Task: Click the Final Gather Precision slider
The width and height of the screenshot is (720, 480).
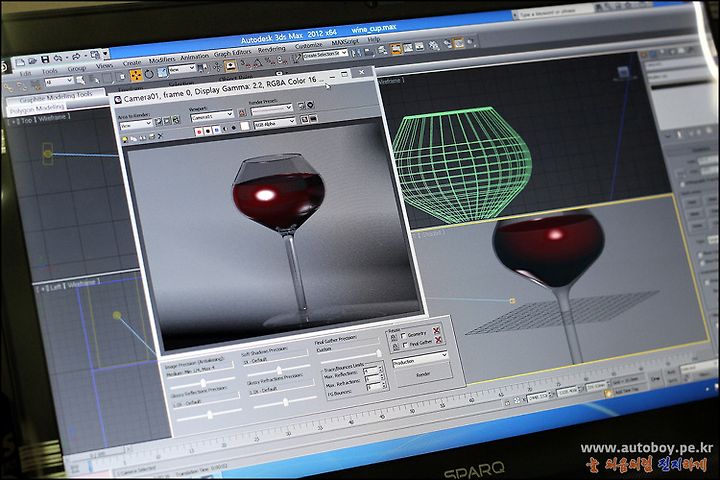Action: pyautogui.click(x=351, y=356)
